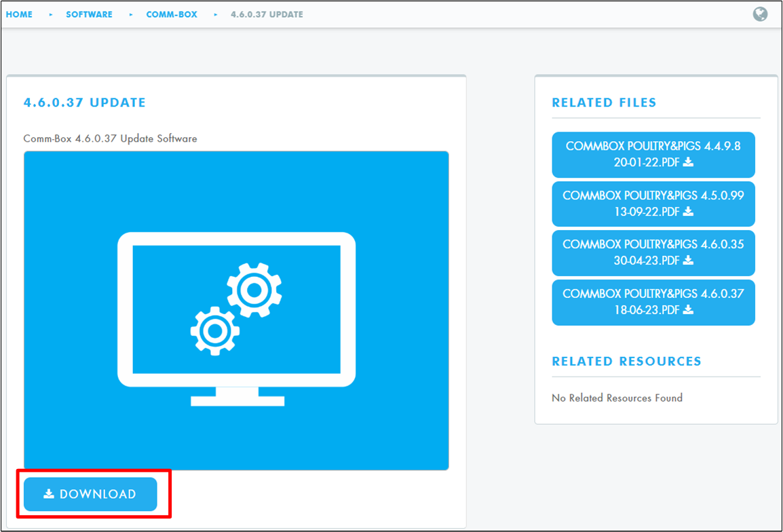Navigate to COMM-BOX breadcrumb
The image size is (783, 532).
coord(172,14)
